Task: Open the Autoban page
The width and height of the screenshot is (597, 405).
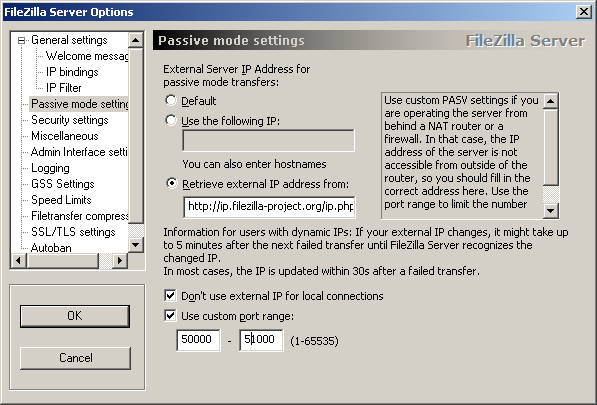Action: pyautogui.click(x=51, y=248)
